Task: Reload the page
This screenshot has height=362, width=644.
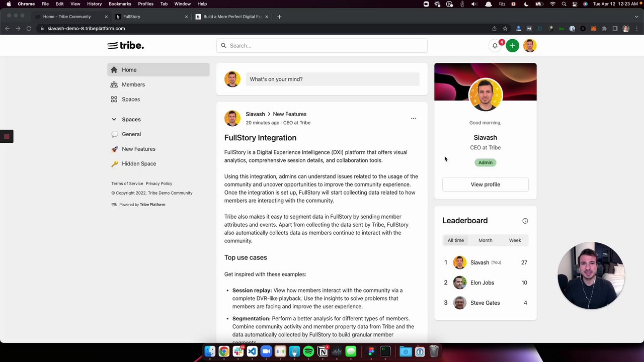Action: coord(29,29)
